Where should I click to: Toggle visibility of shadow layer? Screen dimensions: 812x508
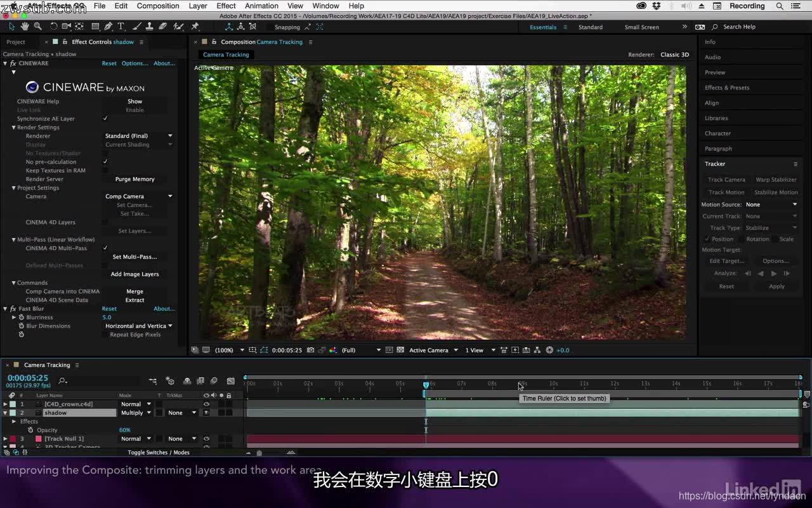206,413
